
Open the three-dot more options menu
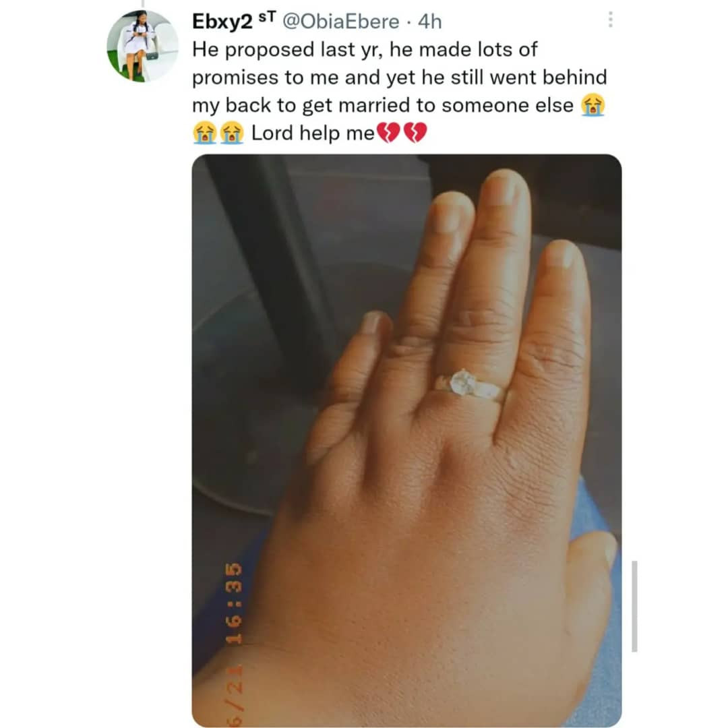coord(610,20)
